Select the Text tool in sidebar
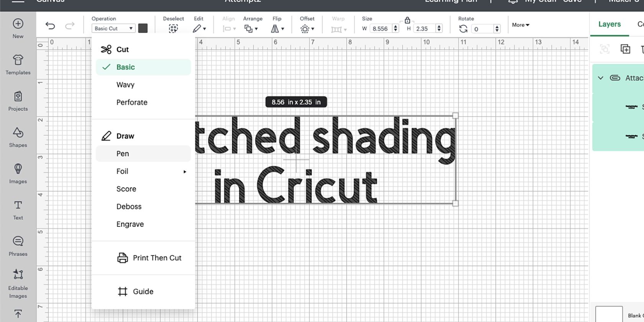 [x=18, y=210]
